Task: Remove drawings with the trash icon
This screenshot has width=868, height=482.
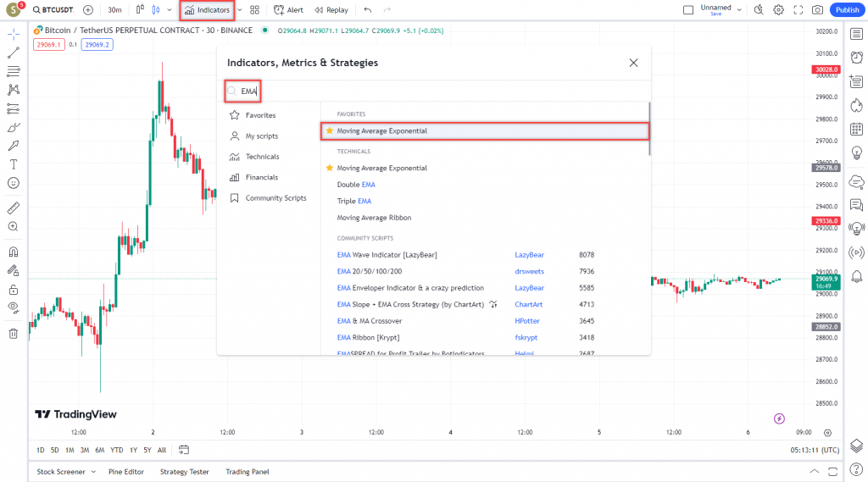Action: click(x=14, y=333)
